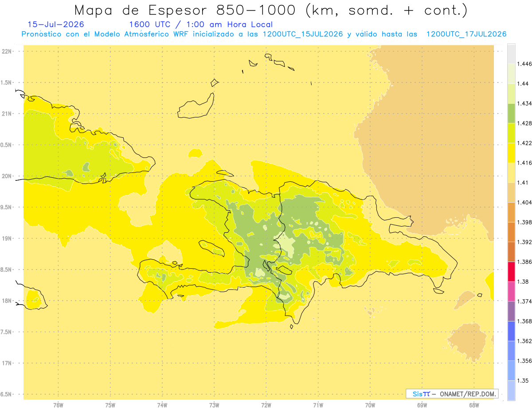This screenshot has width=532, height=411.
Task: Click the longitude label "69W"
Action: [x=422, y=405]
